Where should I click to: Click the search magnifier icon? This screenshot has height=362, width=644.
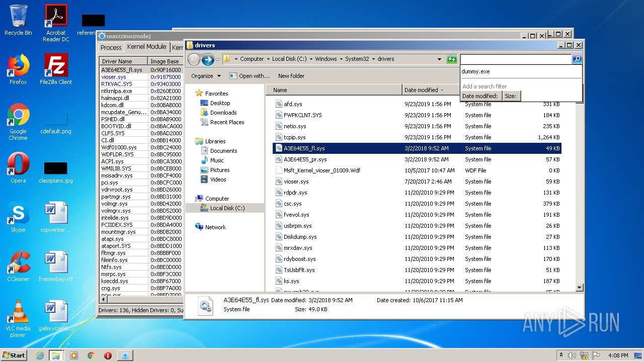click(x=577, y=59)
